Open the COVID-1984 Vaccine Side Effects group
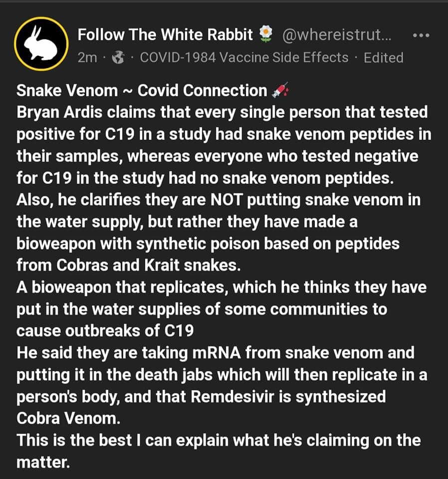 [244, 58]
